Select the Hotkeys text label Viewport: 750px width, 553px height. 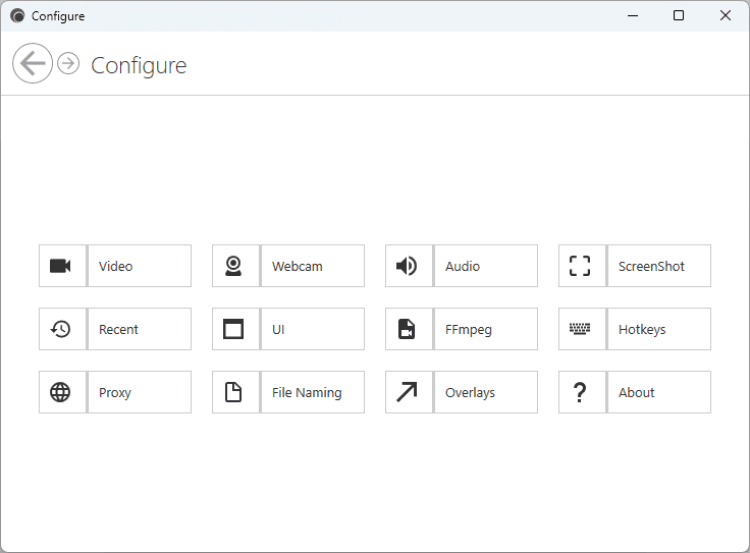tap(642, 330)
